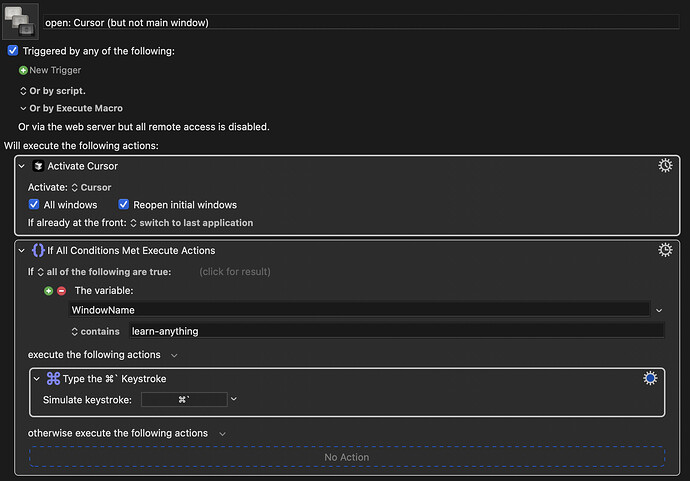The image size is (690, 481).
Task: Click the '(click for result)' text
Action: point(234,271)
